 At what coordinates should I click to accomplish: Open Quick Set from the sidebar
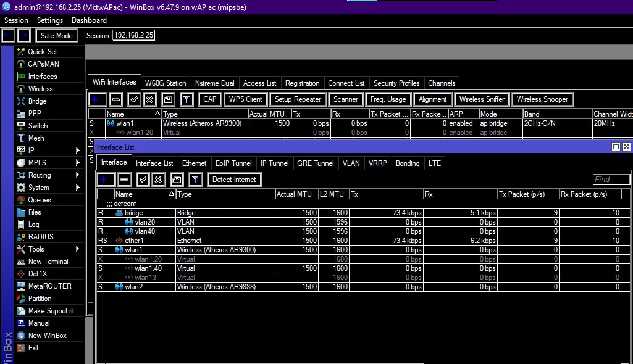click(x=42, y=52)
